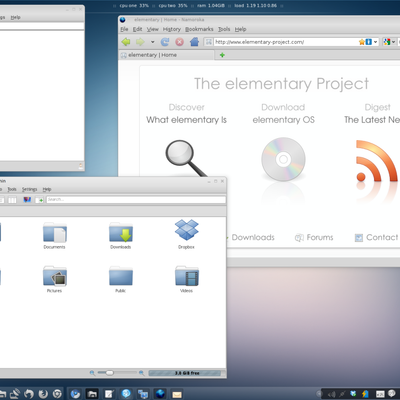Open the address bar history dropdown

click(x=376, y=42)
